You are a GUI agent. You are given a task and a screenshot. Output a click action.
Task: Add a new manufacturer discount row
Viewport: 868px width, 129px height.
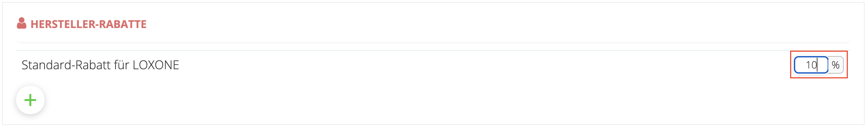pos(30,100)
